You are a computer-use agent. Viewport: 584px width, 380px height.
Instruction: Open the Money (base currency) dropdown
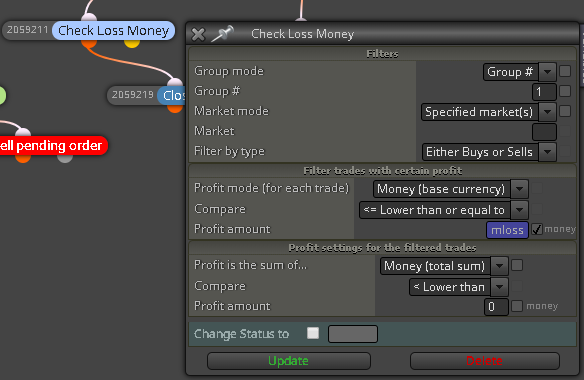click(x=450, y=189)
